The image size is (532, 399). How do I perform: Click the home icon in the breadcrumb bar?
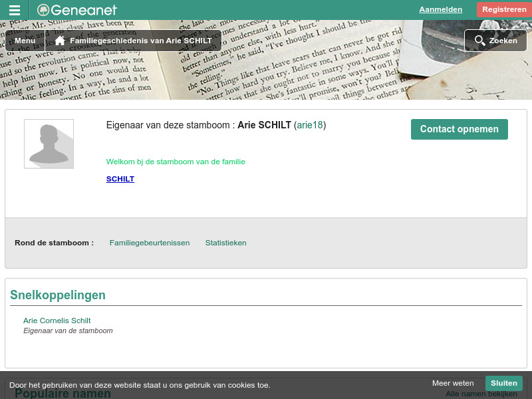click(59, 40)
